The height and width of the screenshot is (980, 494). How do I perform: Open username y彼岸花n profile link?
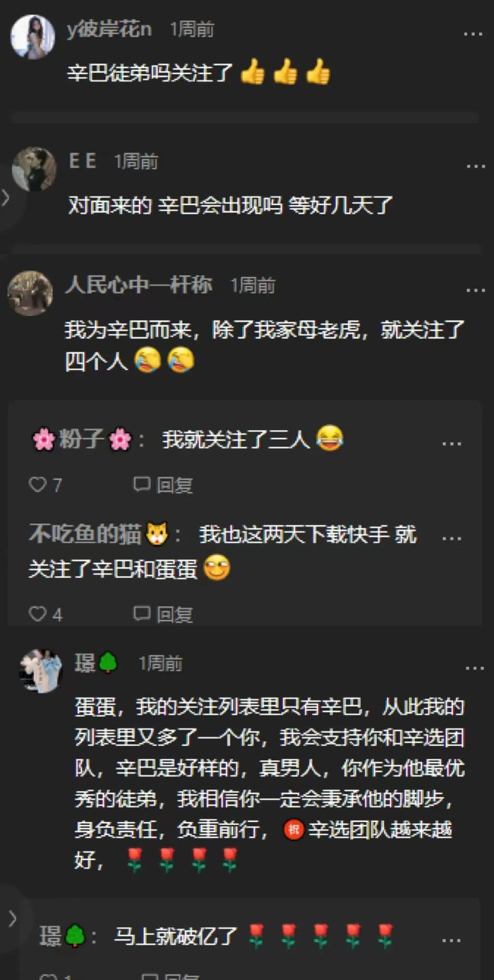(x=109, y=29)
